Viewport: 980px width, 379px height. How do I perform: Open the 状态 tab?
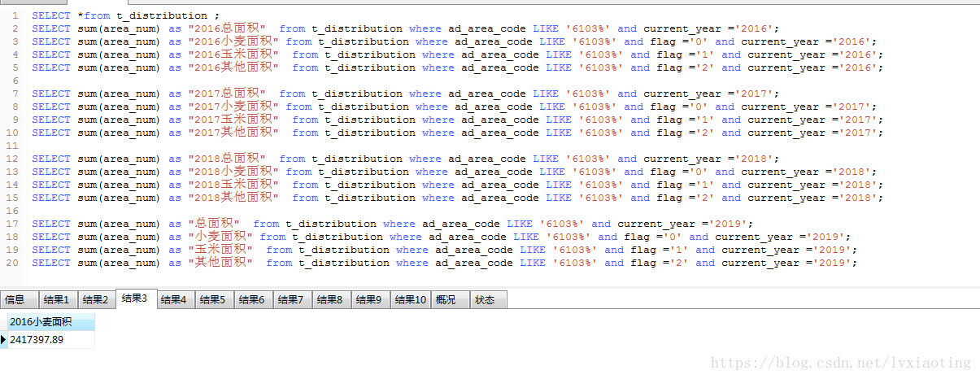point(488,300)
